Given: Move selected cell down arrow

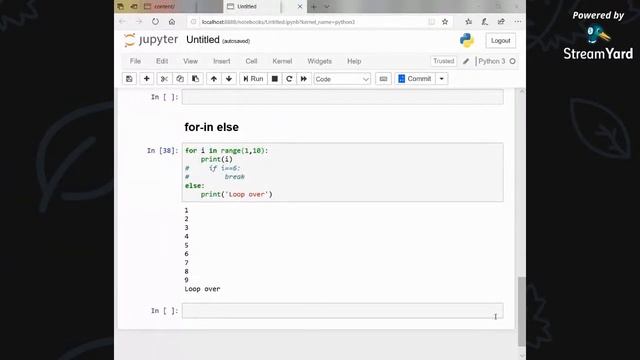Looking at the screenshot, I should pyautogui.click(x=229, y=79).
